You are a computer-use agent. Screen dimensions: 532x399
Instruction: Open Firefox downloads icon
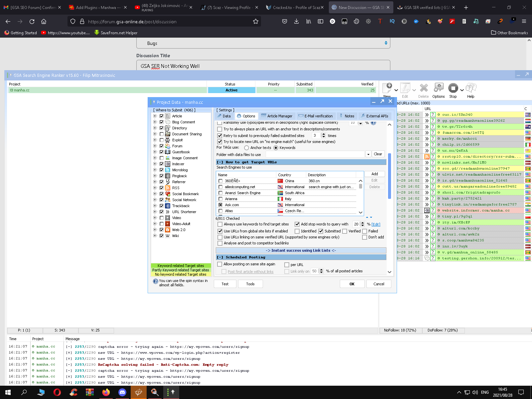coord(297,21)
